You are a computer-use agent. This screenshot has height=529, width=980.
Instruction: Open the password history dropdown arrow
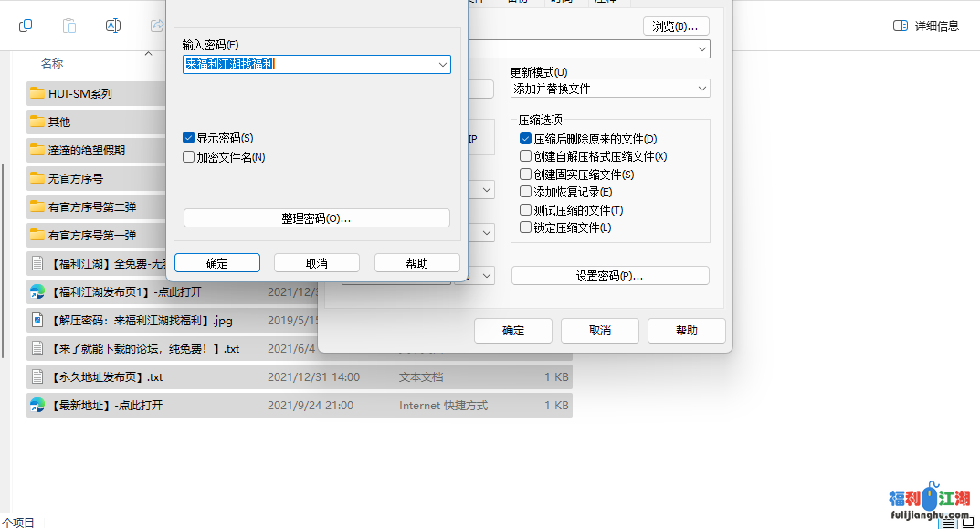(443, 65)
